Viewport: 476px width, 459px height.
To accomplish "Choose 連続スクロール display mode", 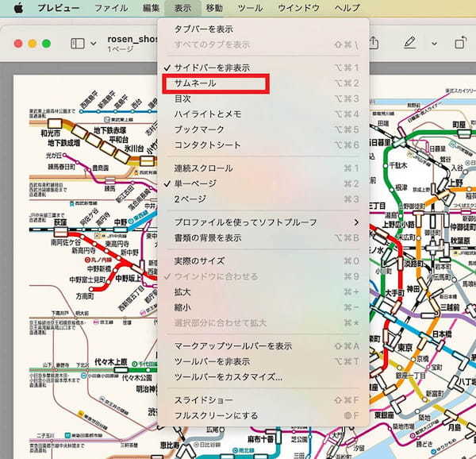I will (263, 168).
